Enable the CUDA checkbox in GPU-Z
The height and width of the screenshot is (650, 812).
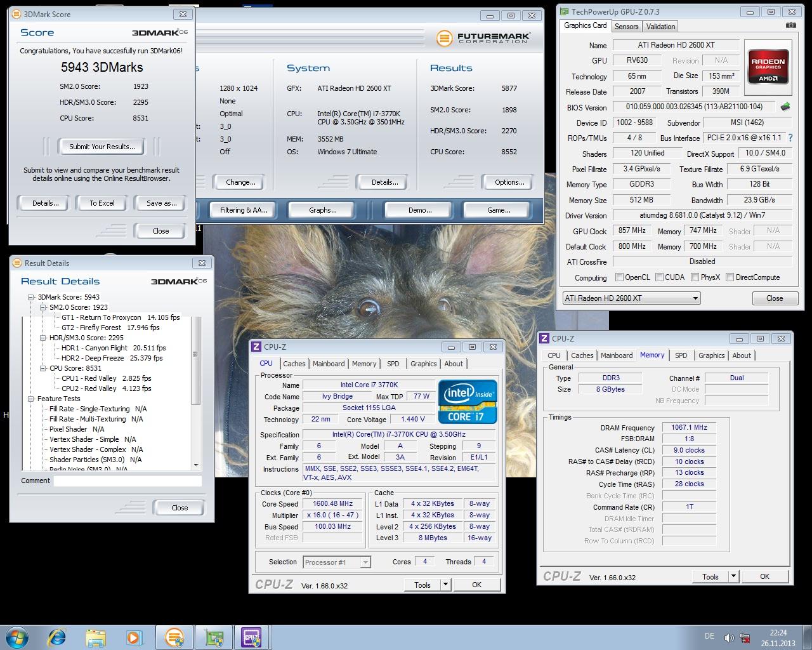click(x=659, y=277)
